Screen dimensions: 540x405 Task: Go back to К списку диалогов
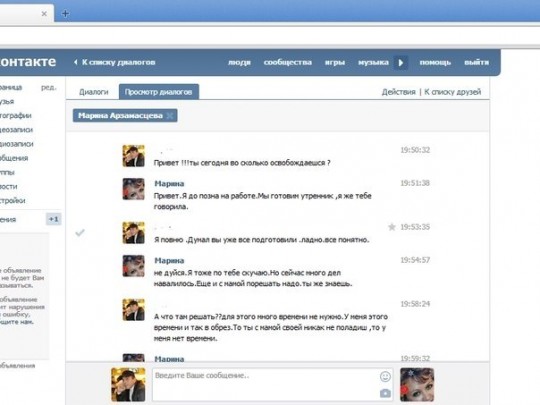[115, 62]
